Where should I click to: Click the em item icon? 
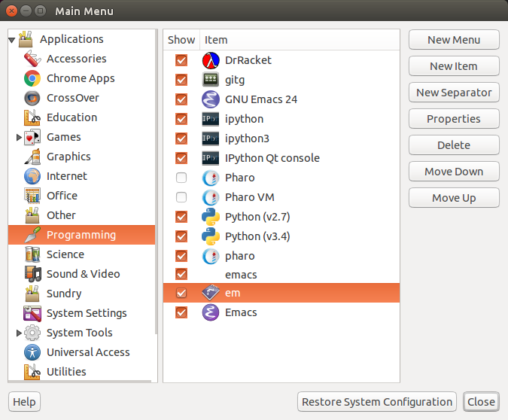click(x=211, y=293)
